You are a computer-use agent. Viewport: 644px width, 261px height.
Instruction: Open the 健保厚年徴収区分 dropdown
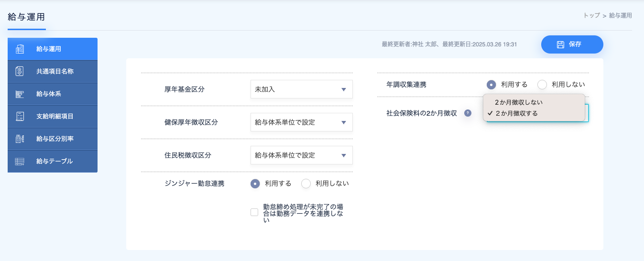[x=302, y=122]
